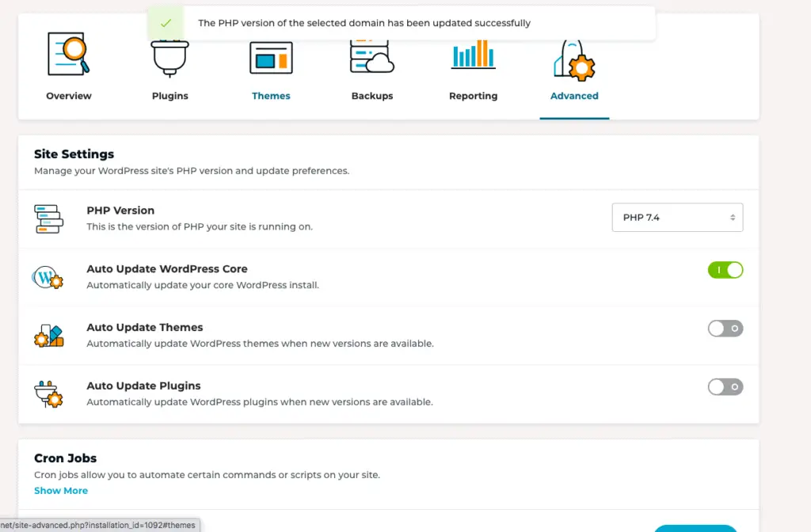Click the Reporting bar chart icon
This screenshot has width=811, height=532.
[x=474, y=55]
